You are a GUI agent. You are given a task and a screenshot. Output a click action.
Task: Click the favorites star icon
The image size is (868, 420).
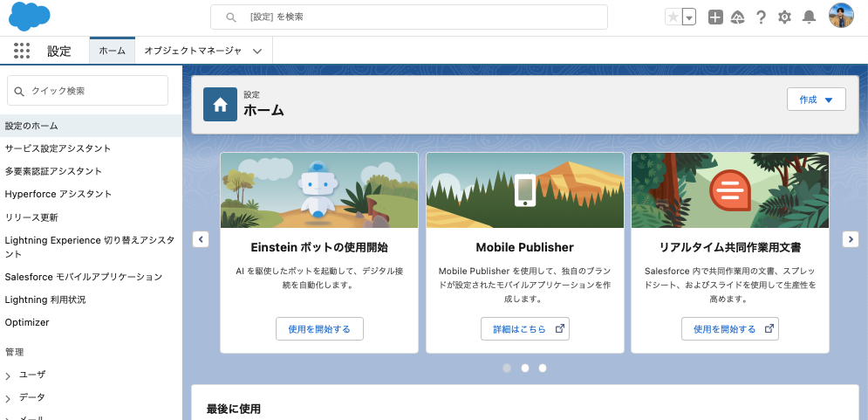(673, 17)
